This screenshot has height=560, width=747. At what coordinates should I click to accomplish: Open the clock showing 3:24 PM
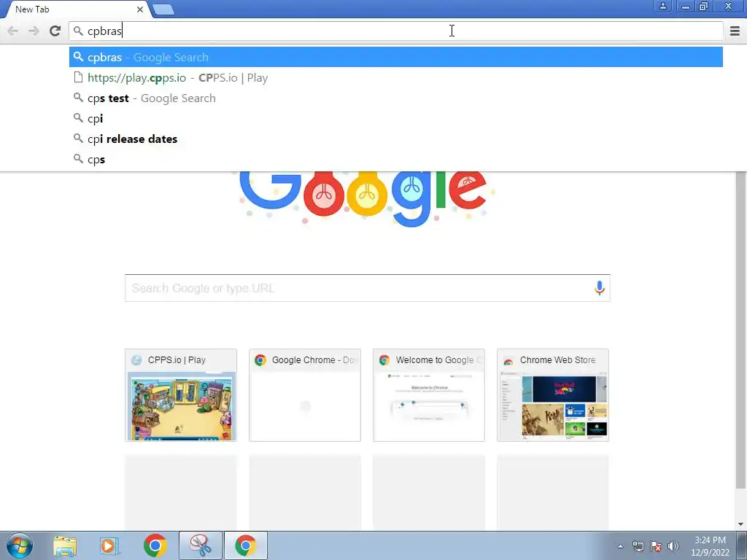point(710,546)
